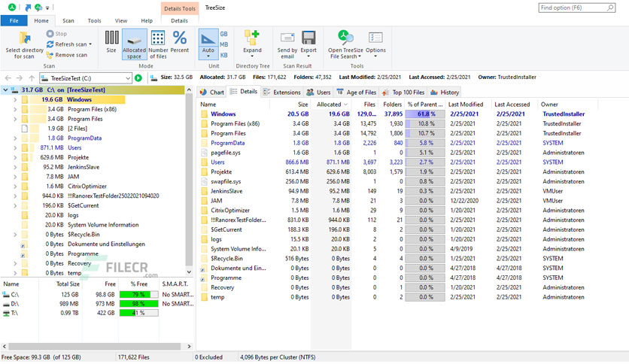This screenshot has height=364, width=629.
Task: Click the T:\ drive 41 % free bar
Action: tap(138, 313)
